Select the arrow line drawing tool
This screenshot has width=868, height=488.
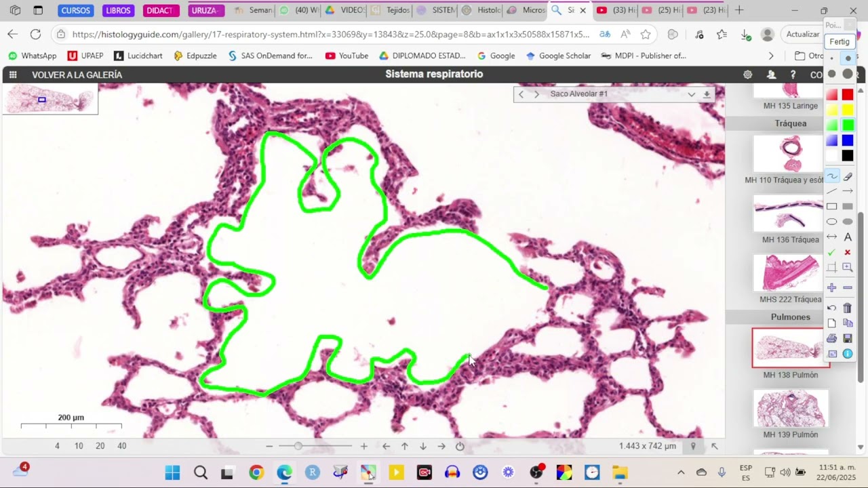(x=848, y=191)
